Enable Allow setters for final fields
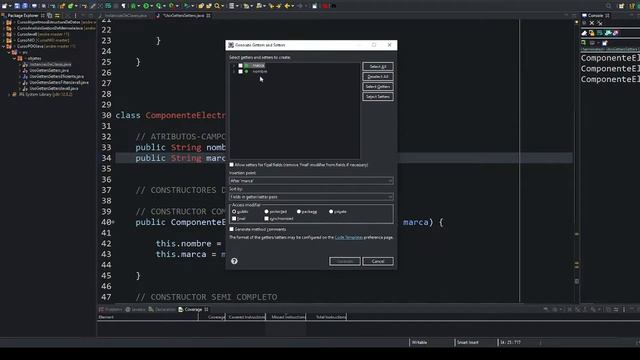Screen dimensions: 640x360 tap(231, 164)
